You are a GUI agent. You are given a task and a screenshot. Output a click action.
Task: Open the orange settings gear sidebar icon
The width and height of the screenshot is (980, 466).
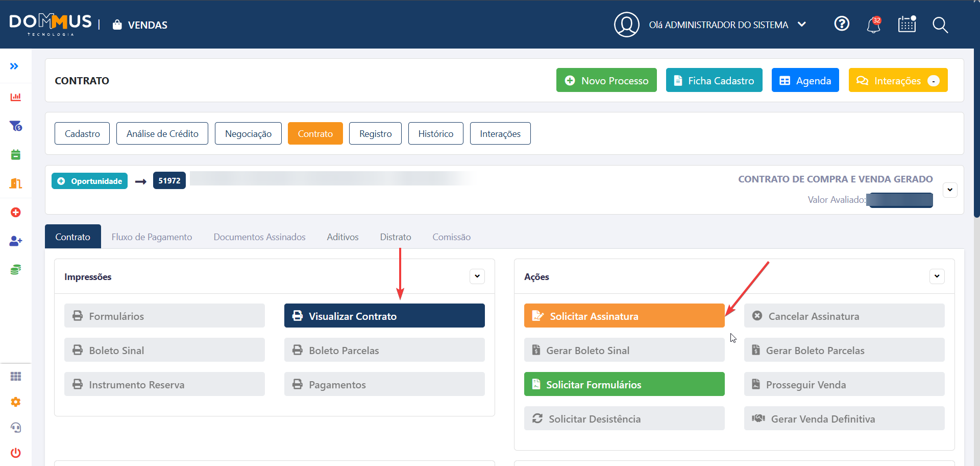16,402
